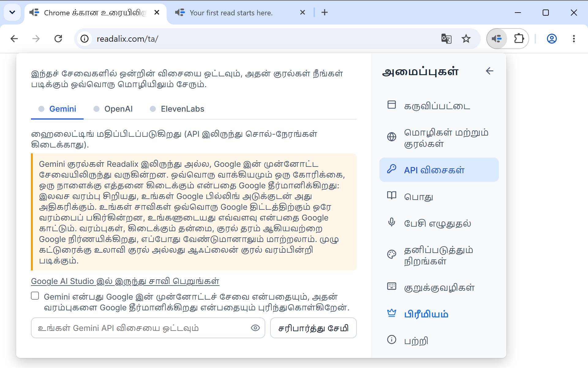588x368 pixels.
Task: Open the தனிப்படுத்தும் நிறங்கள் color settings
Action: [439, 255]
